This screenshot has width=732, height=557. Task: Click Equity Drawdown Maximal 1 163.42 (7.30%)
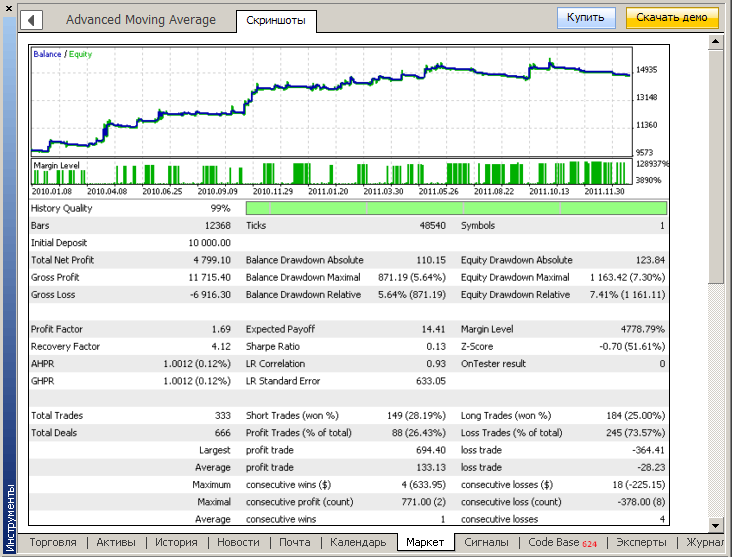pyautogui.click(x=627, y=277)
